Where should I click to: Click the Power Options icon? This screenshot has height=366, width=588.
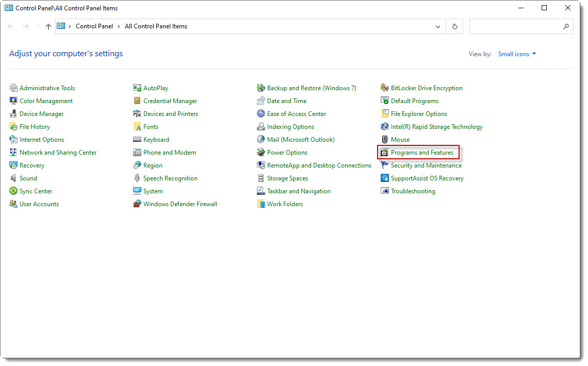click(x=261, y=153)
